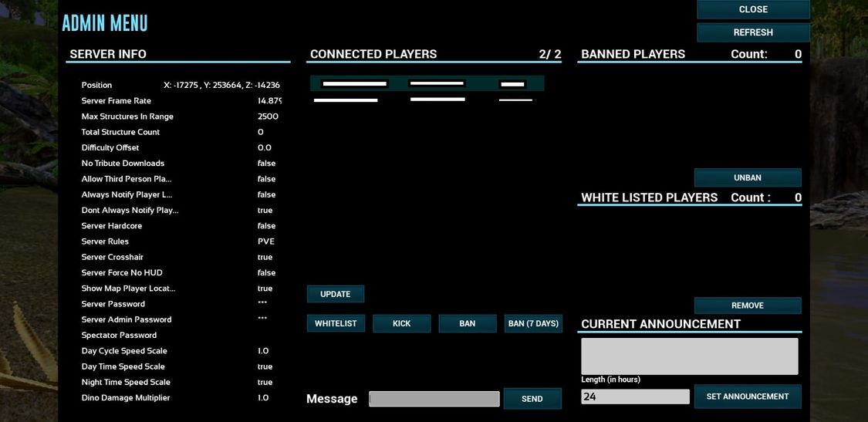The height and width of the screenshot is (422, 868).
Task: Send the typed message
Action: click(532, 399)
